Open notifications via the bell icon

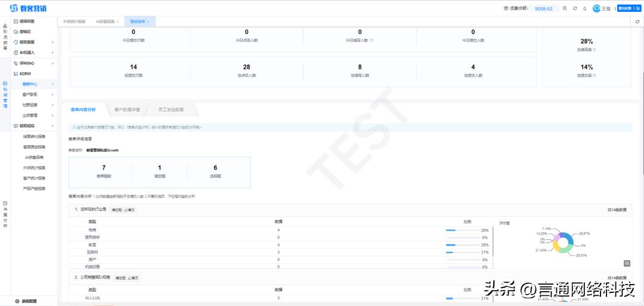[584, 8]
